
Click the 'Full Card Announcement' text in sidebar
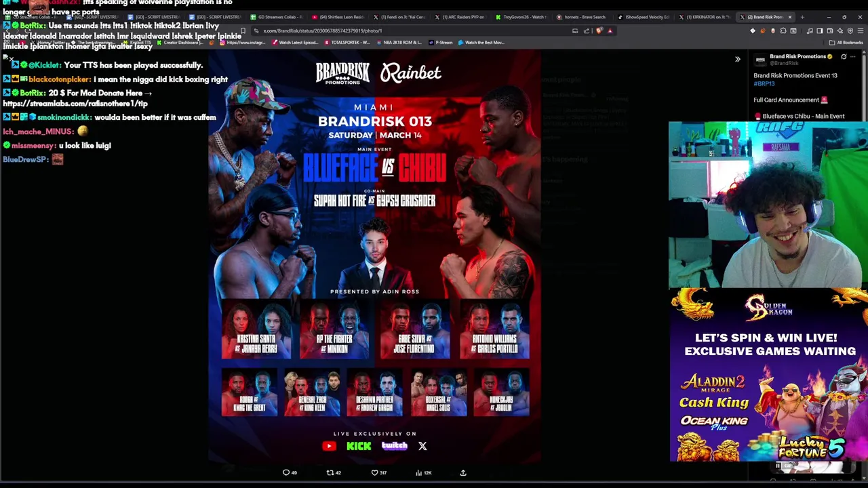click(x=786, y=100)
